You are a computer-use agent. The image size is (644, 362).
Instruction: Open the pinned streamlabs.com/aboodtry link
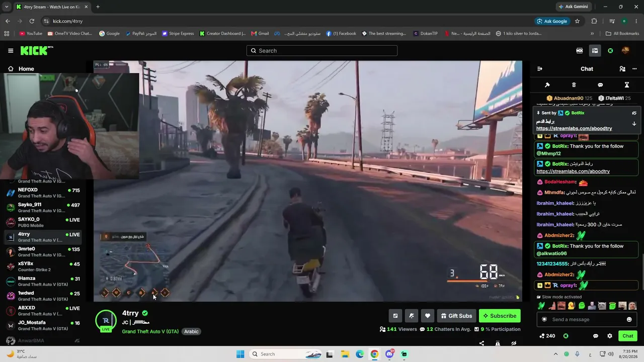(x=574, y=129)
